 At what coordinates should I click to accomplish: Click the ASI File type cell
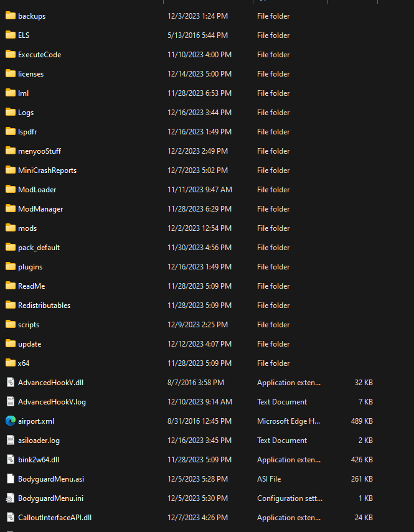pos(269,479)
